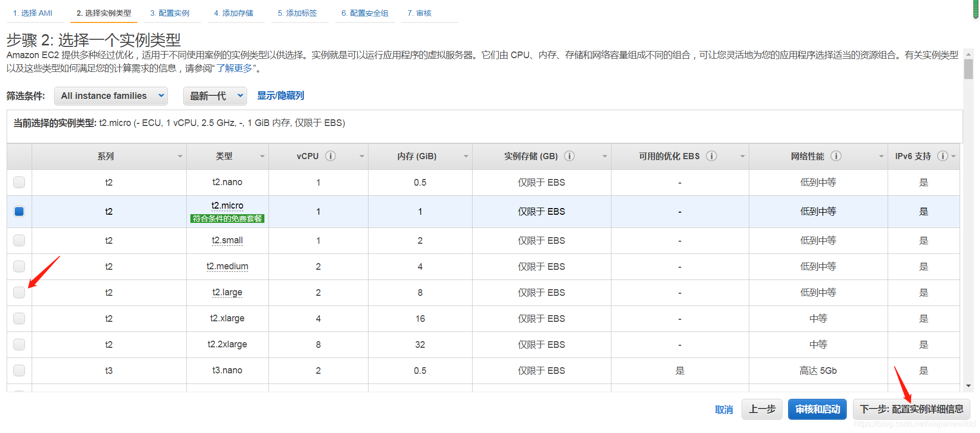The image size is (980, 433).
Task: Open the IPv6 支持 column sort arrow
Action: (953, 157)
